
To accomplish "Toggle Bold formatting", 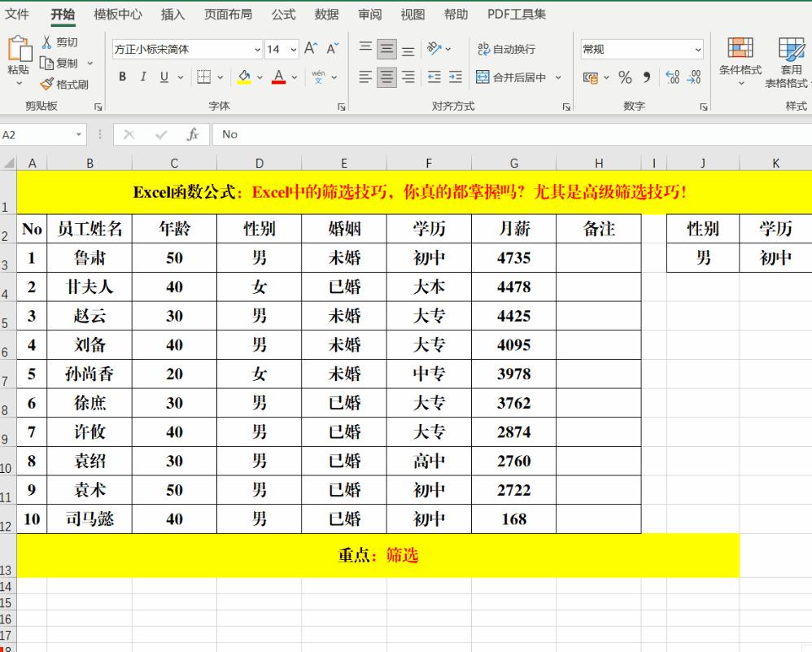I will (122, 77).
